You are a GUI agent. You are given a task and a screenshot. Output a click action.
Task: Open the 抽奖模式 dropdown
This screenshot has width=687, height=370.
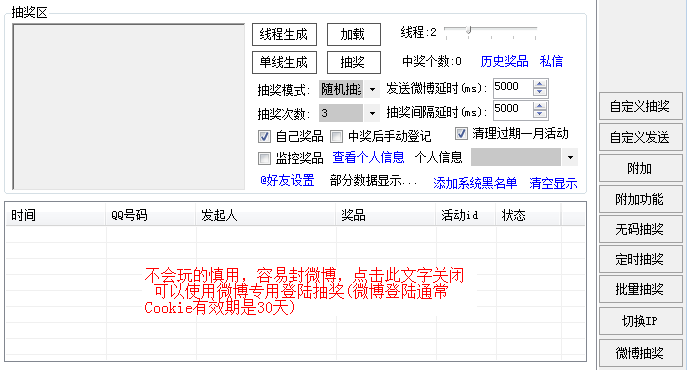coord(372,89)
